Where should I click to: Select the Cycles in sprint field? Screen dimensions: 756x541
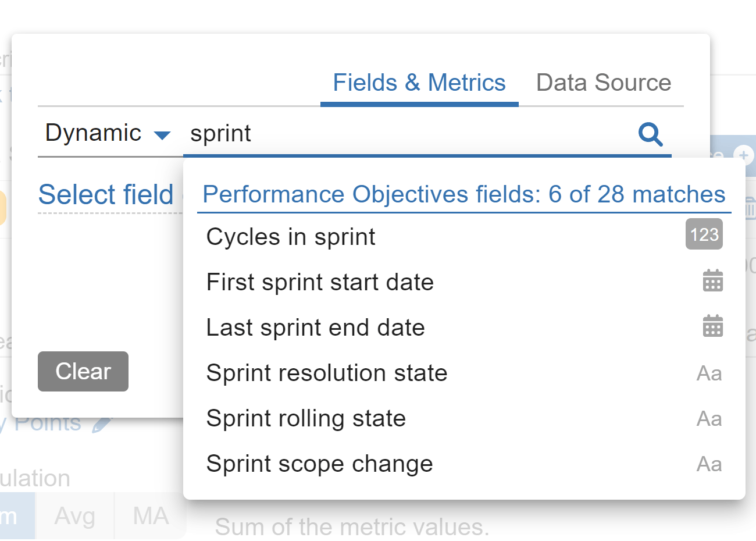point(290,236)
